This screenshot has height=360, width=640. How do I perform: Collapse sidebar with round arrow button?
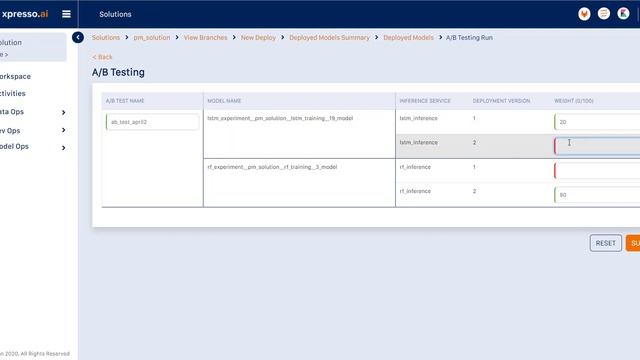point(78,38)
